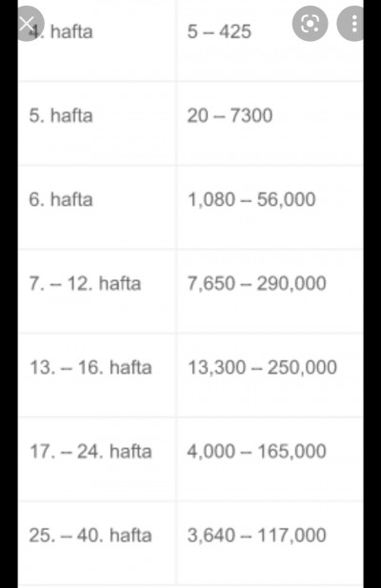Select the '13,300 – 250,000' value cell
381x588 pixels.
[262, 368]
